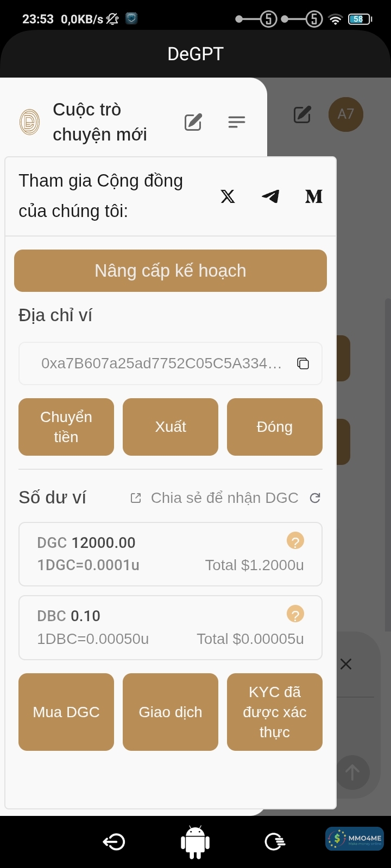Open the X (Twitter) community link

click(228, 196)
